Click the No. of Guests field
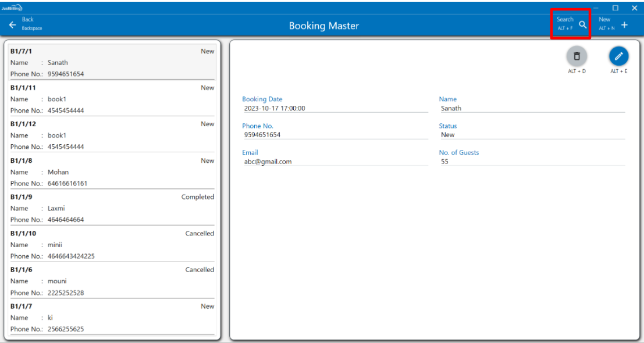Viewport: 644px width, 343px height. (531, 162)
